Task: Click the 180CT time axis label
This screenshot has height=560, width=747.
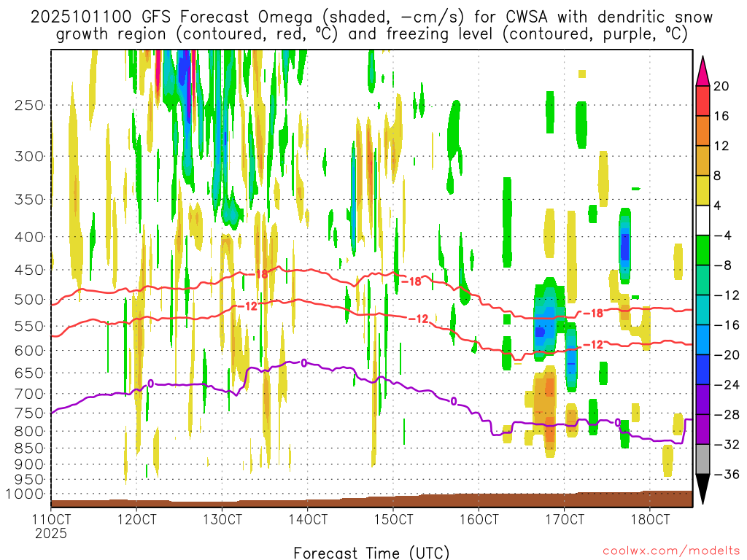Action: (650, 519)
